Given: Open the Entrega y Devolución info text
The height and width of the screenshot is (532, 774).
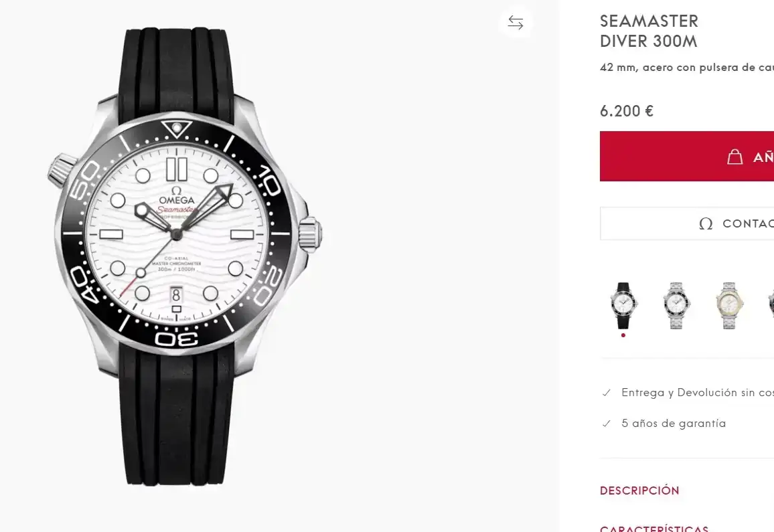Looking at the screenshot, I should point(696,393).
